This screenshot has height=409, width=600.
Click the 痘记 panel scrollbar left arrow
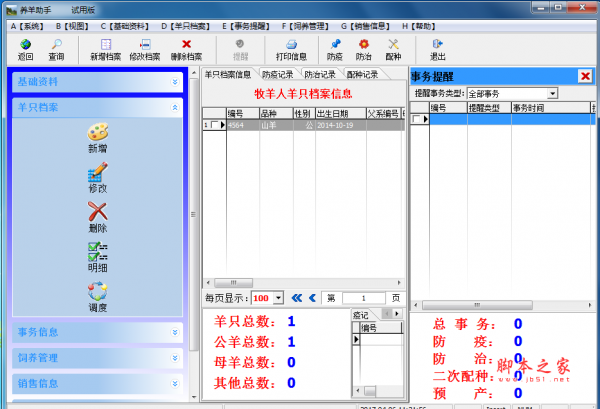(x=357, y=391)
